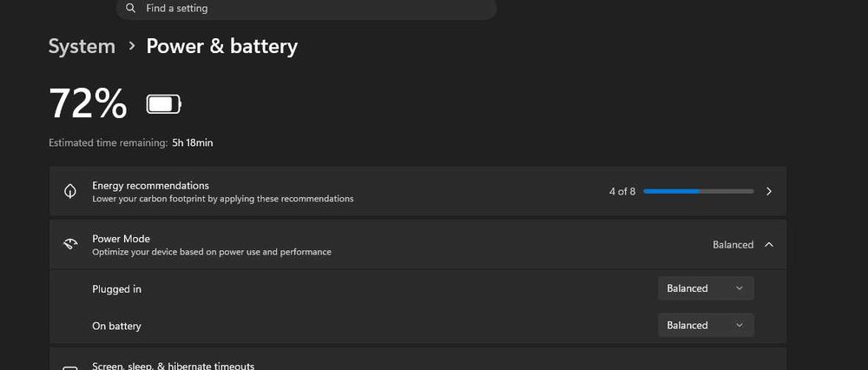Click the Plugged in label
Screen dimensions: 868x370
point(117,289)
